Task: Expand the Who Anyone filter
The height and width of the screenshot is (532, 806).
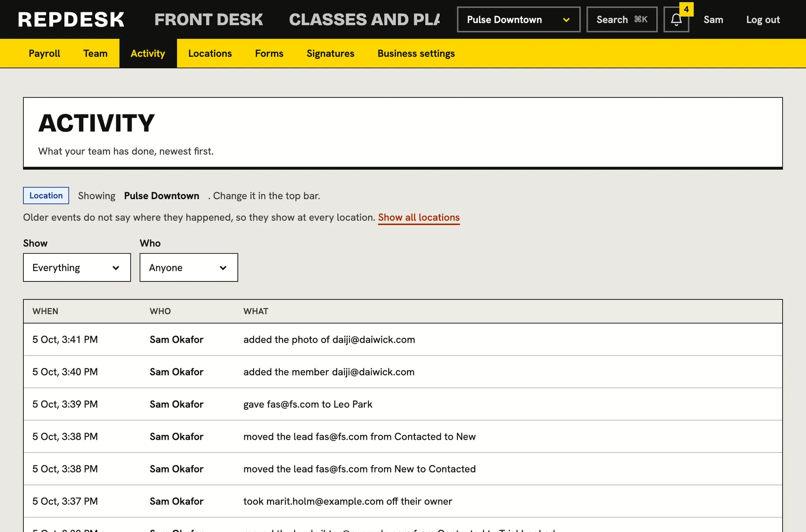Action: click(x=189, y=268)
